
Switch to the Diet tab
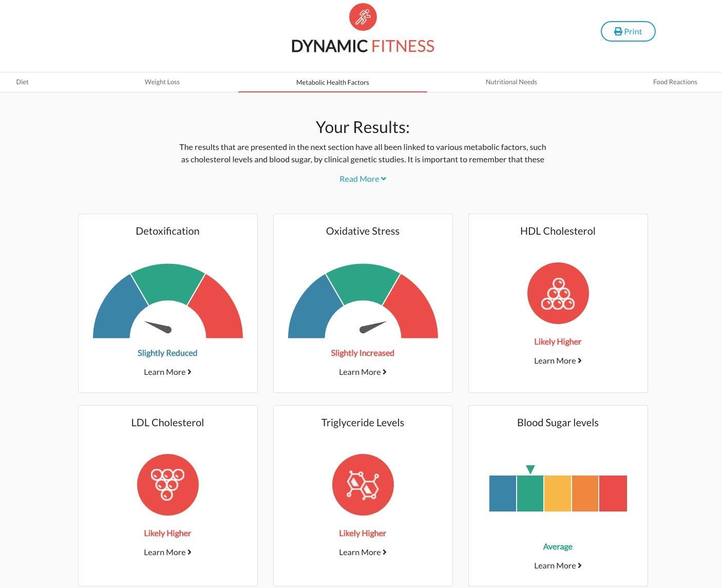pyautogui.click(x=23, y=82)
